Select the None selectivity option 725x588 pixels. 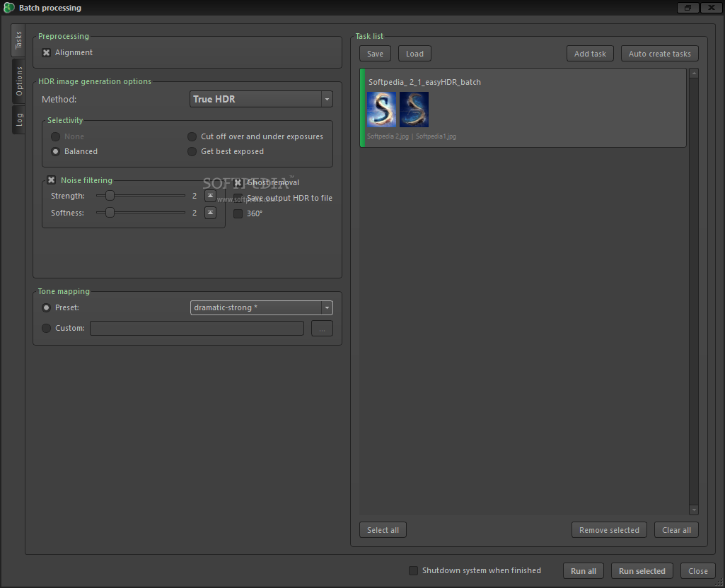pos(55,136)
